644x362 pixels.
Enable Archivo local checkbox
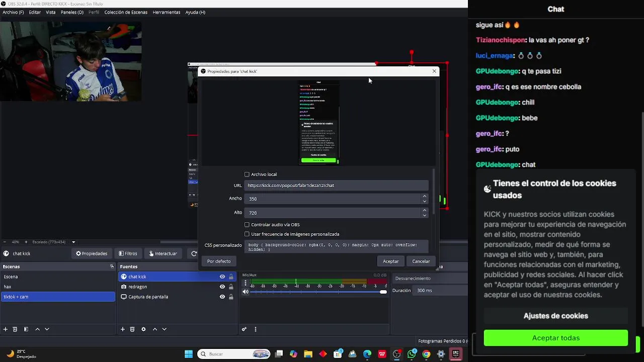pyautogui.click(x=247, y=174)
